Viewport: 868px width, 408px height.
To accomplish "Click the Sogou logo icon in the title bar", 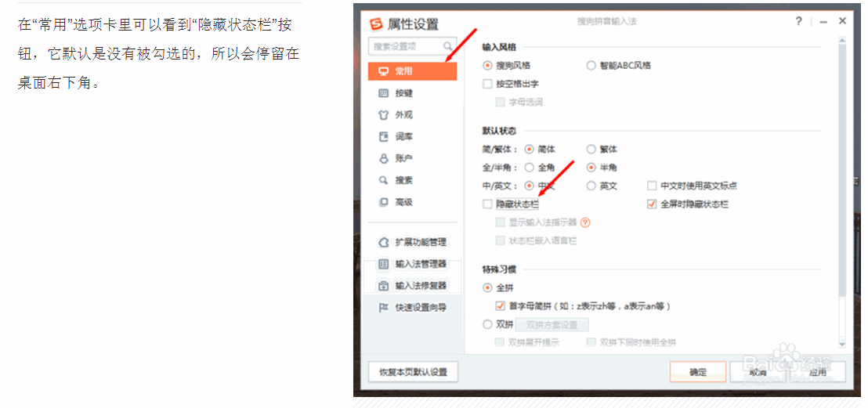I will 377,23.
